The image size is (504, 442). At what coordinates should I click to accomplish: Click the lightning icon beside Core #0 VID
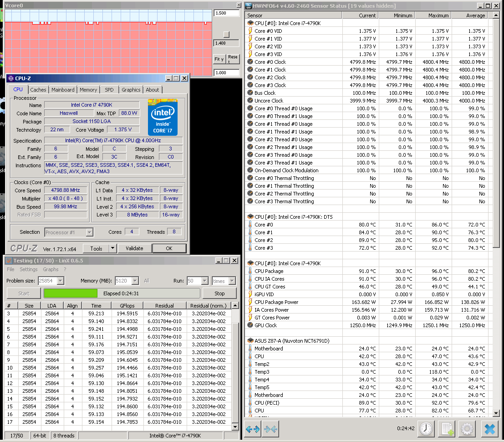[x=250, y=31]
